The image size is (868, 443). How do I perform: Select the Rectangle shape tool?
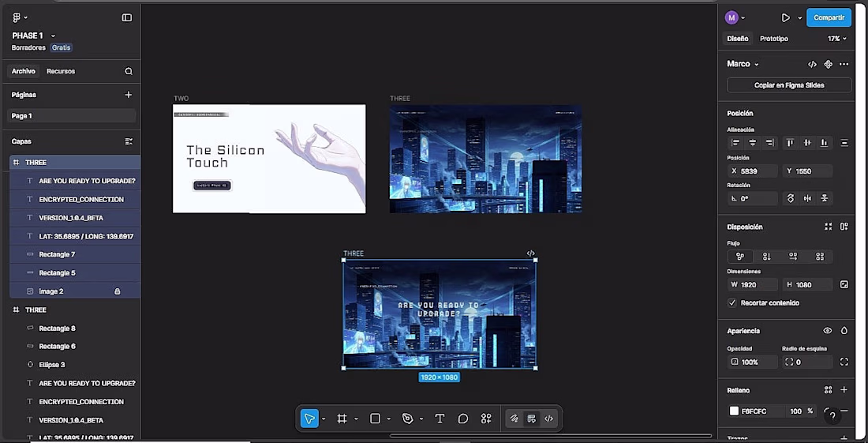point(375,419)
